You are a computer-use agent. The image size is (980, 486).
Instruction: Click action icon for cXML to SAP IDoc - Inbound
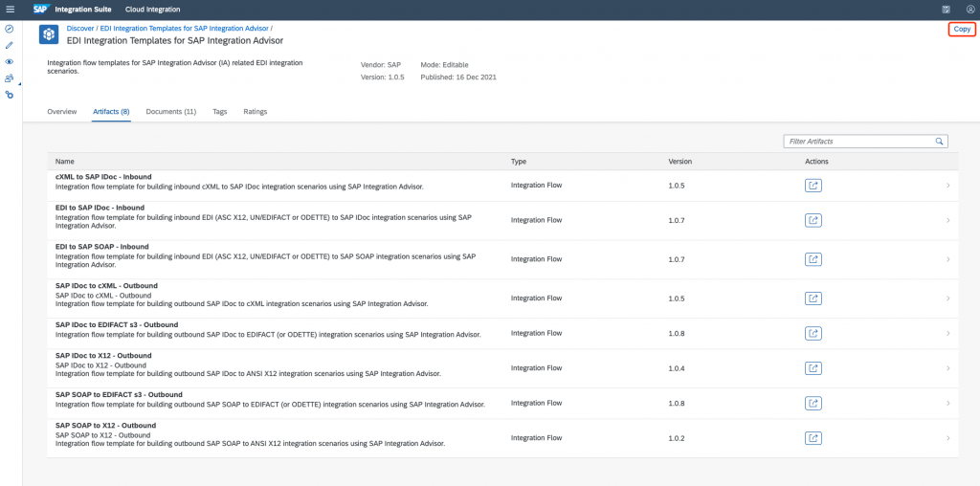[813, 186]
